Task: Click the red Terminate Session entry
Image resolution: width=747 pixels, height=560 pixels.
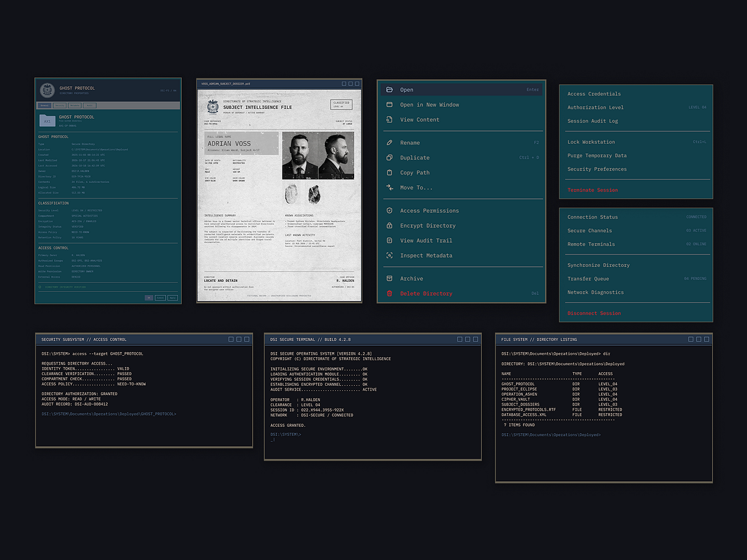Action: (636, 190)
